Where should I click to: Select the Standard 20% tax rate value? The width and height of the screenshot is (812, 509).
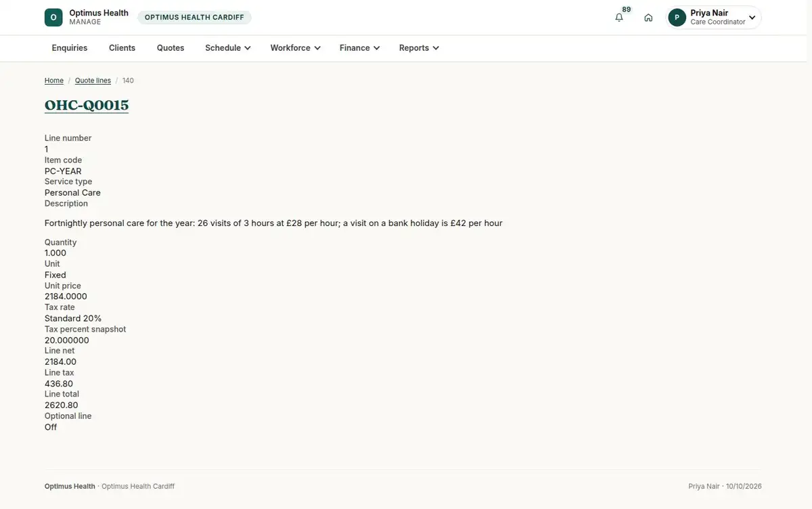click(73, 318)
